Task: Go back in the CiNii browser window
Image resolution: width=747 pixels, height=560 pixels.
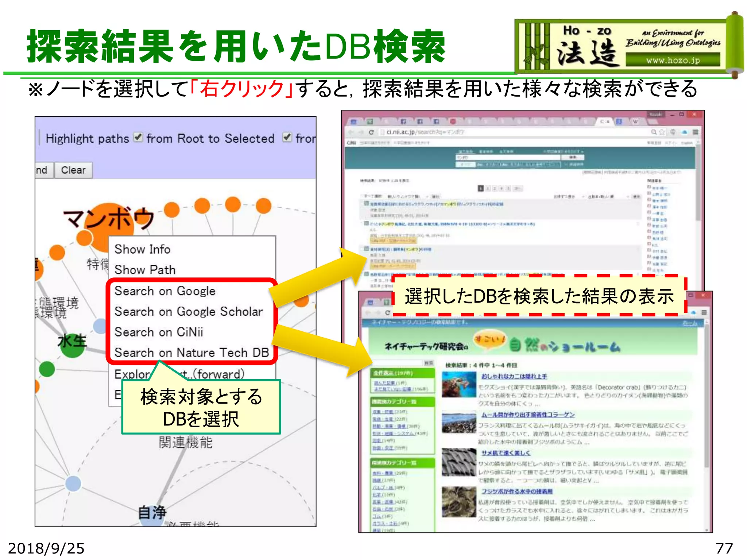Action: pyautogui.click(x=351, y=132)
